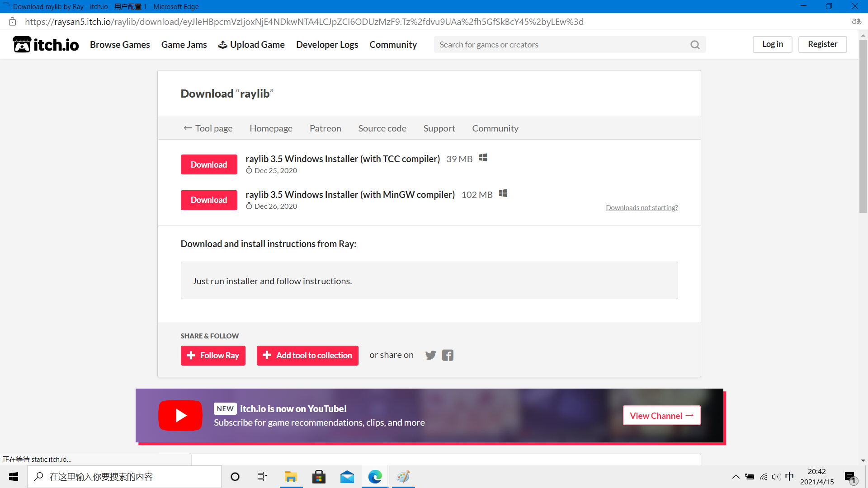Click the Follow Ray button

[x=213, y=356]
